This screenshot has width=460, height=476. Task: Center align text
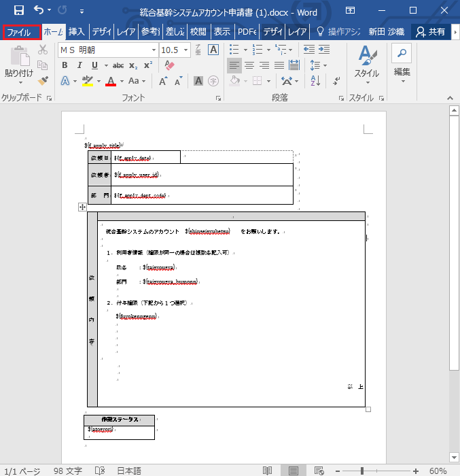click(249, 65)
